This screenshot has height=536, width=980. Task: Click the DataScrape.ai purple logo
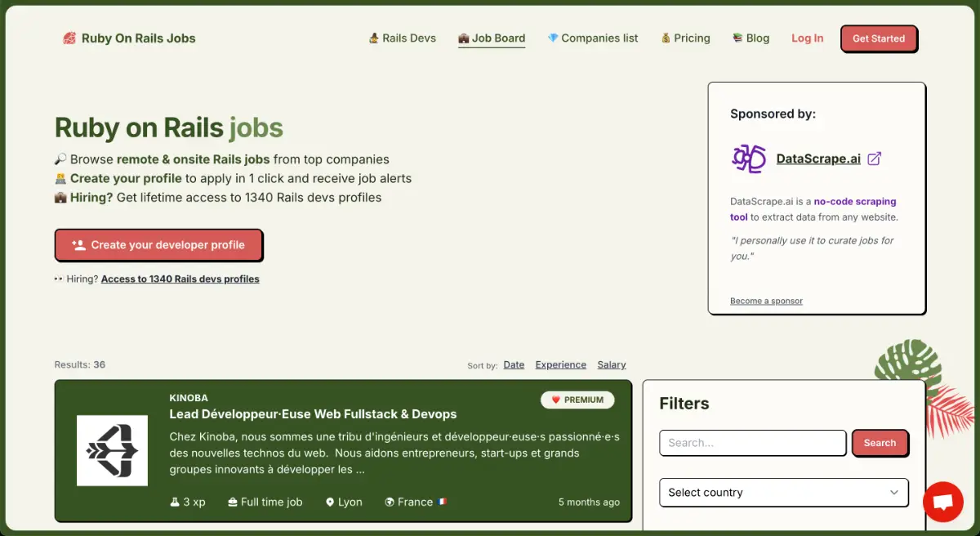coord(747,159)
